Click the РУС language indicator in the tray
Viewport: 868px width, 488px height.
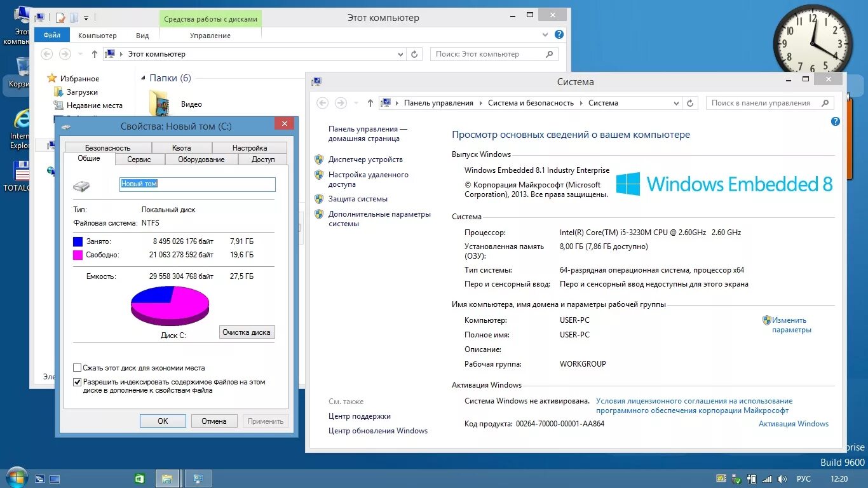click(x=803, y=479)
